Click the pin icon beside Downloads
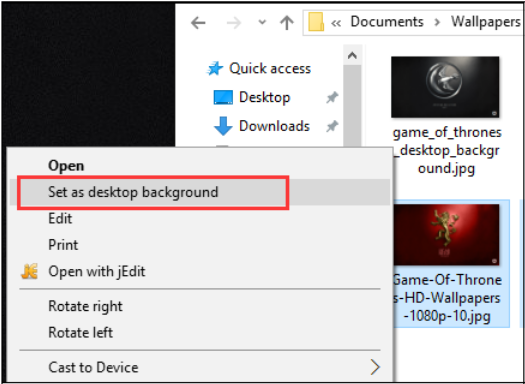525x384 pixels. (332, 127)
